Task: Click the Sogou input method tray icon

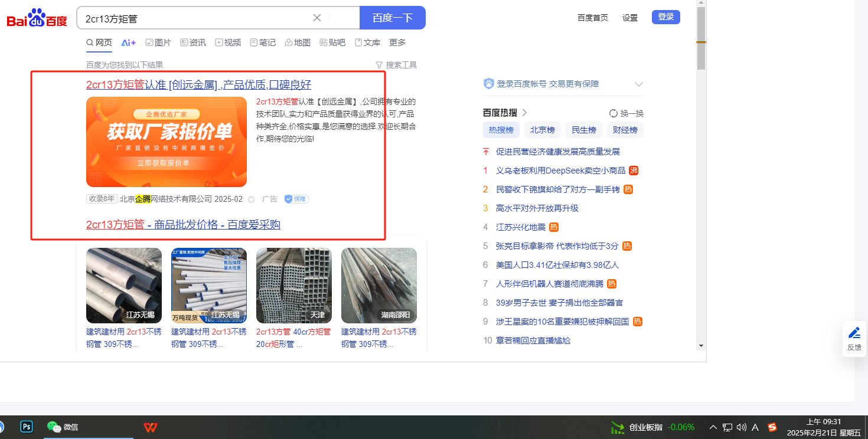Action: coord(772,427)
